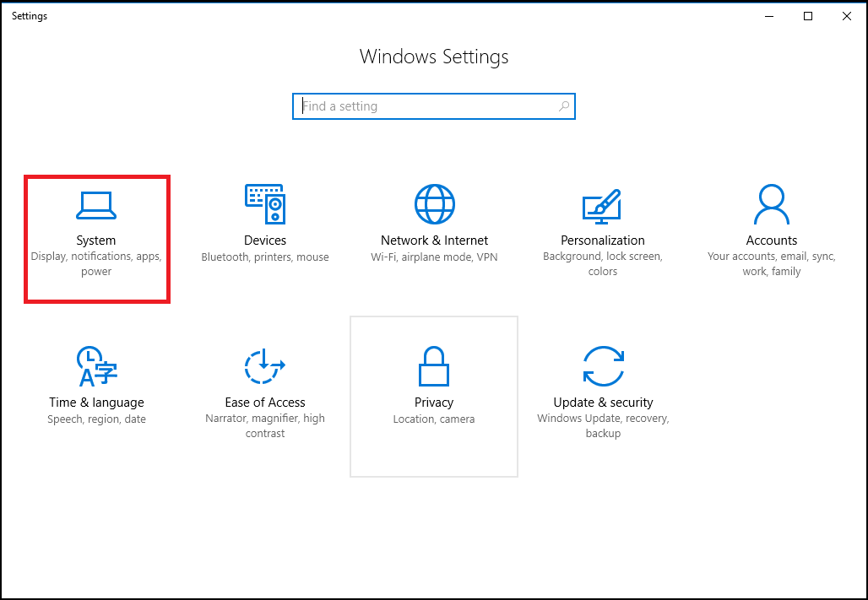
Task: Click the magnifying glass in the search field
Action: tap(563, 106)
